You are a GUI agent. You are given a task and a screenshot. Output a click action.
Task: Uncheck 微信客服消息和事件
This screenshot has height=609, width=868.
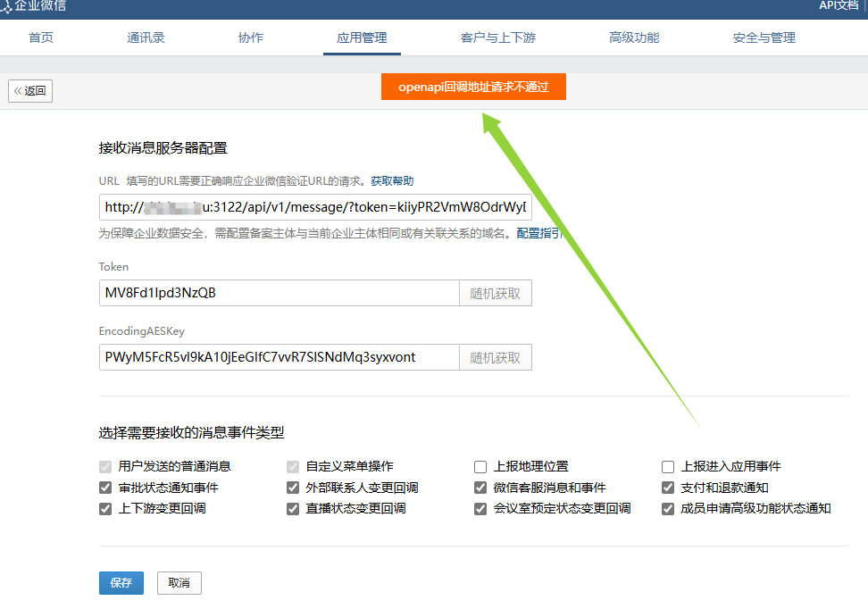tap(480, 488)
